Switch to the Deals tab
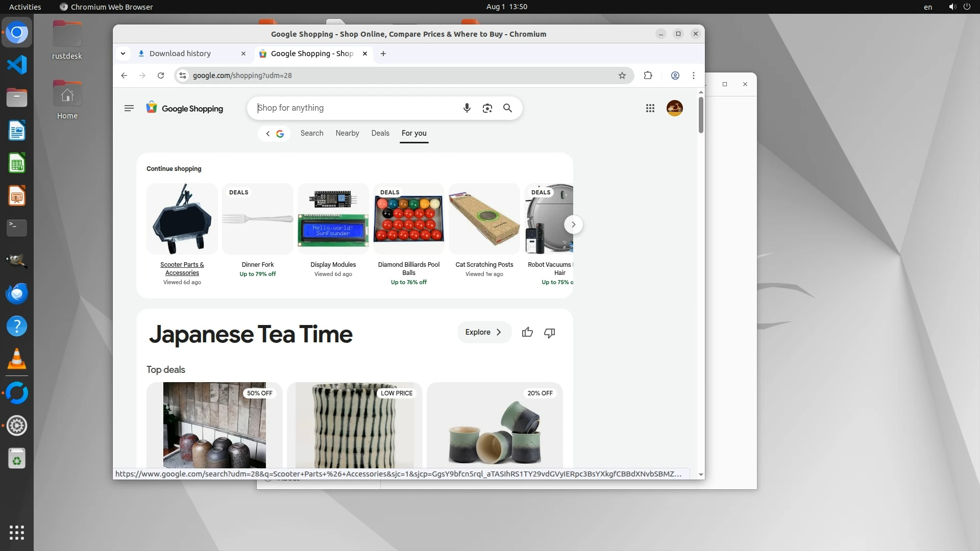Viewport: 980px width, 551px height. [380, 133]
